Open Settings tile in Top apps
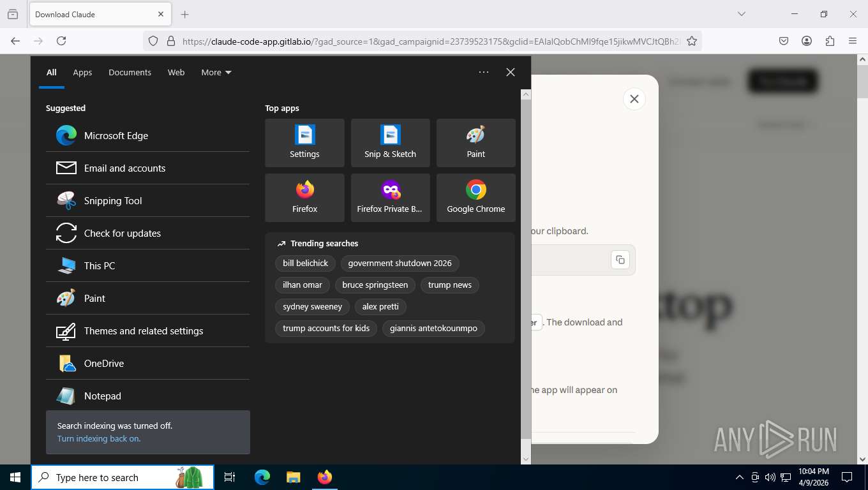 [x=304, y=143]
